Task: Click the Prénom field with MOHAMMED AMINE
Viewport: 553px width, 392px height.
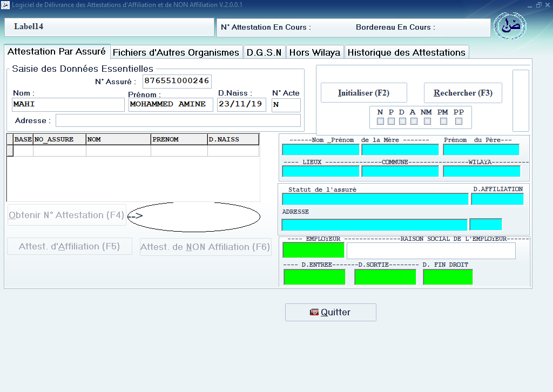Action: pos(171,104)
